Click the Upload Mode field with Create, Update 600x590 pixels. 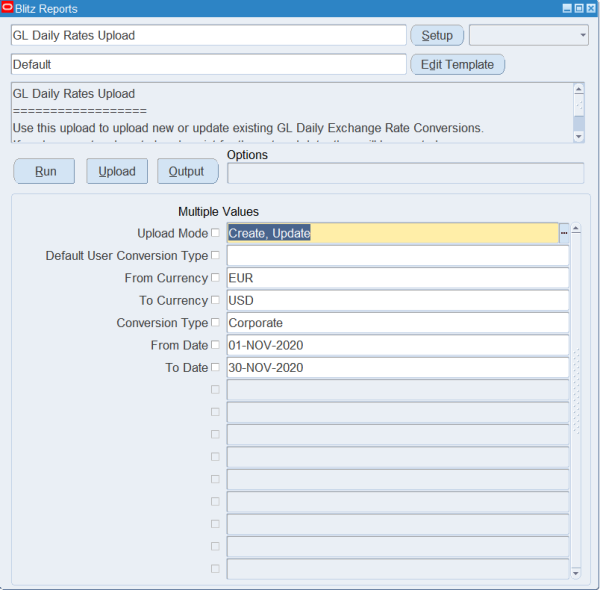(x=393, y=233)
